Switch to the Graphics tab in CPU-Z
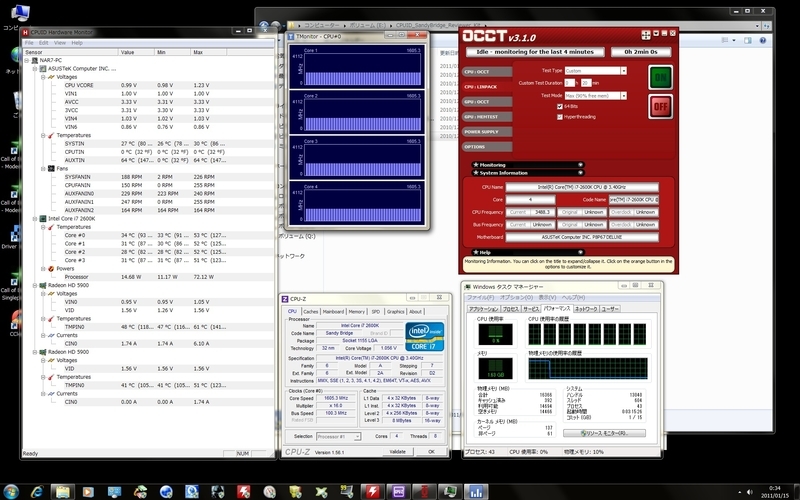This screenshot has width=800, height=500. (395, 312)
